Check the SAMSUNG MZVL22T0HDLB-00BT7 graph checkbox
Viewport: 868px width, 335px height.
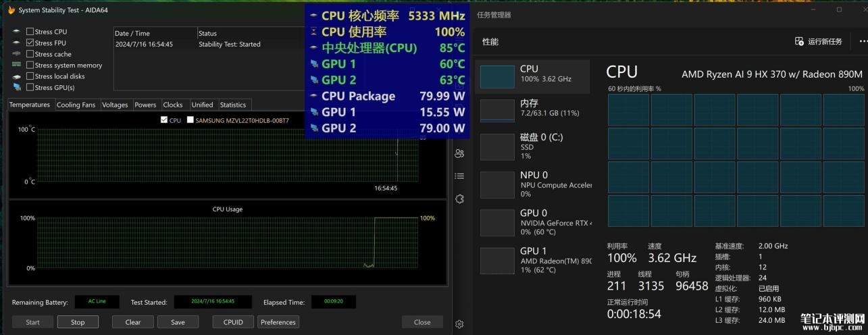(190, 120)
